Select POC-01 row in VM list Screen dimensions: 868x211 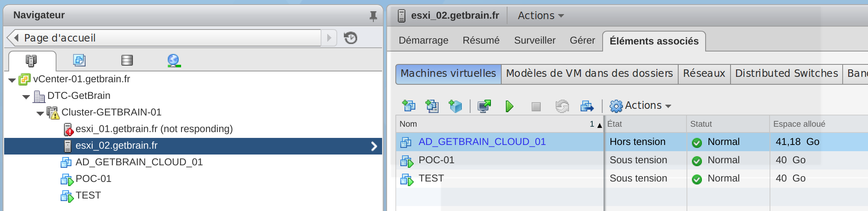click(632, 160)
